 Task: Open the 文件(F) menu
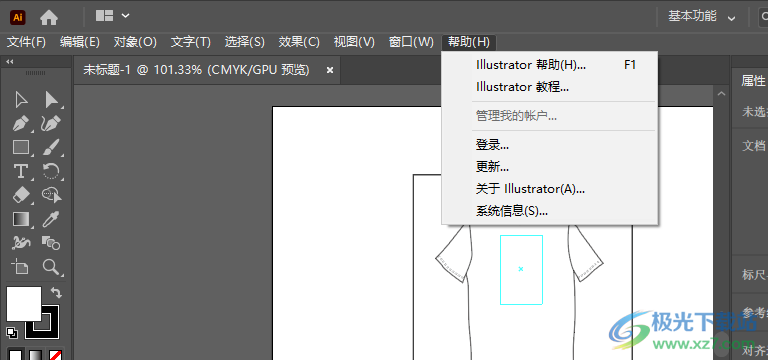tap(26, 42)
